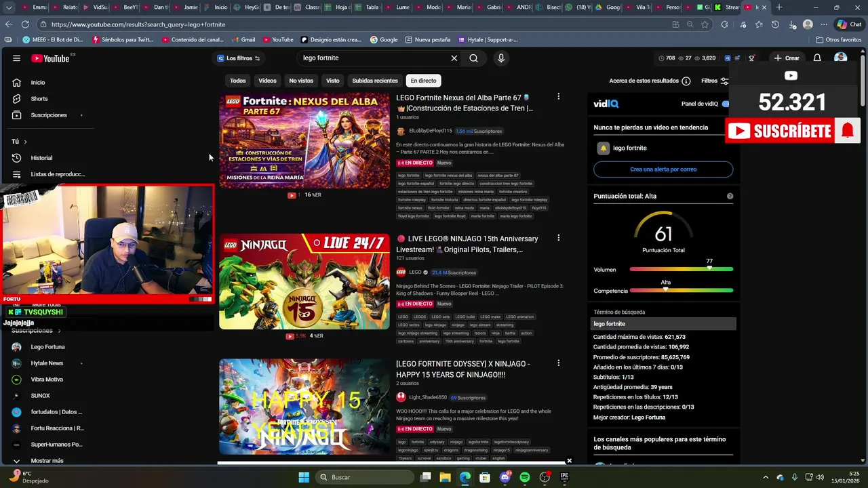Viewport: 868px width, 488px height.
Task: Open the Otros favoritos bookmarks folder
Action: pyautogui.click(x=839, y=39)
